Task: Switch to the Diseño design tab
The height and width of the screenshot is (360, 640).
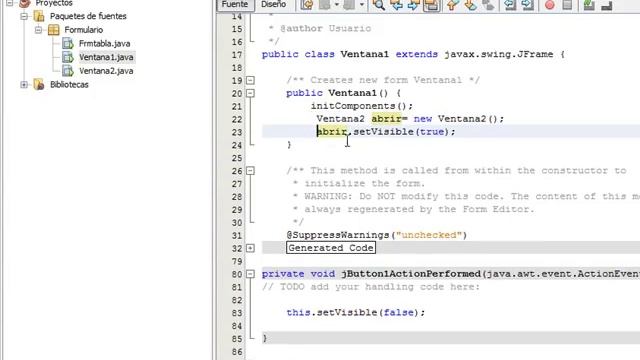Action: [273, 4]
